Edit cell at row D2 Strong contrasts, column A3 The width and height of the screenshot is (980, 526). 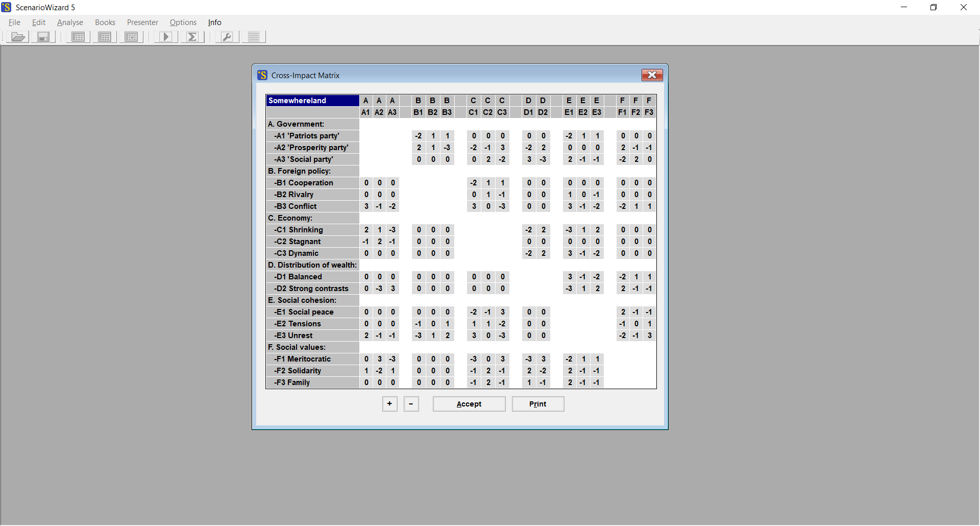393,289
